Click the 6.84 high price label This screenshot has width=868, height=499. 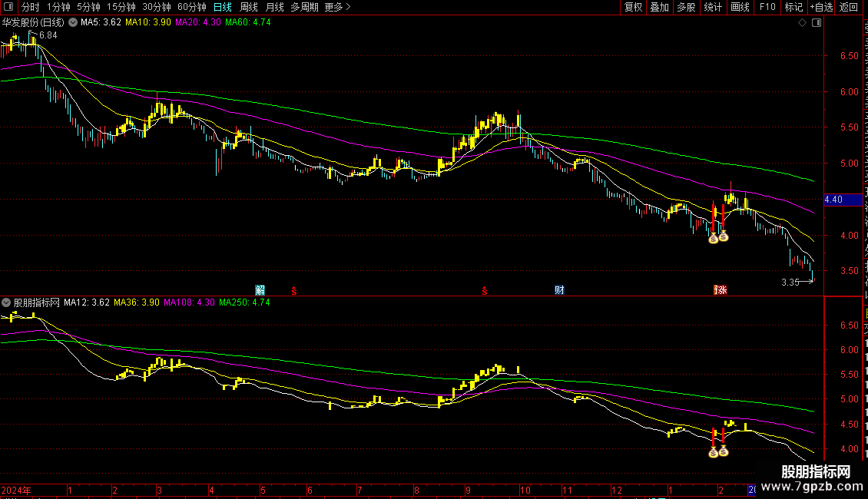tap(48, 35)
